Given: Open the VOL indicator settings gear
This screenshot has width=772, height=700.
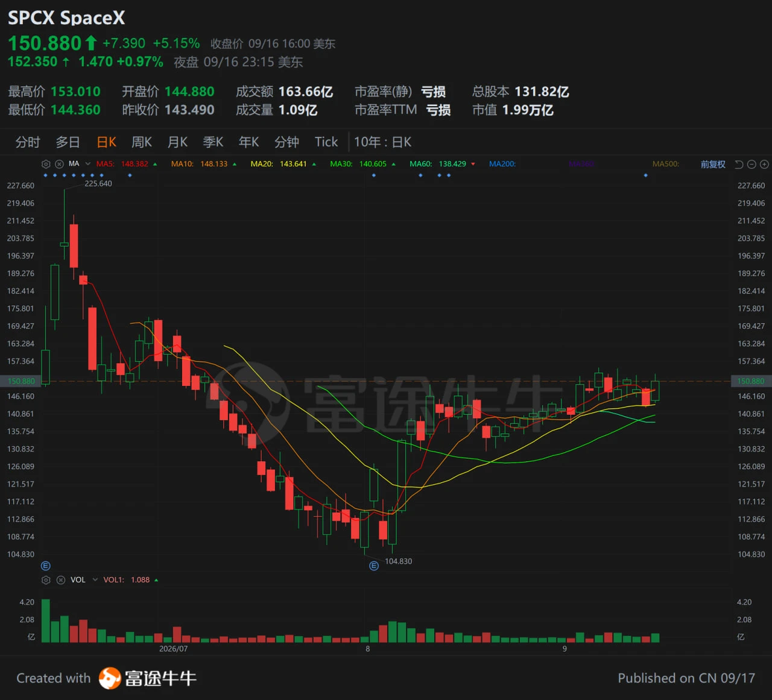Looking at the screenshot, I should coord(46,580).
